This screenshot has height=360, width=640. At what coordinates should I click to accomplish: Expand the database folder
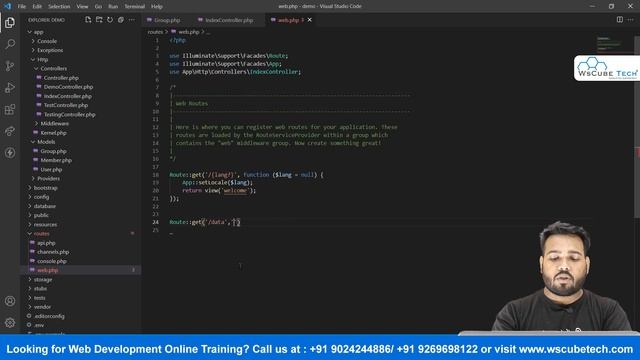(44, 206)
